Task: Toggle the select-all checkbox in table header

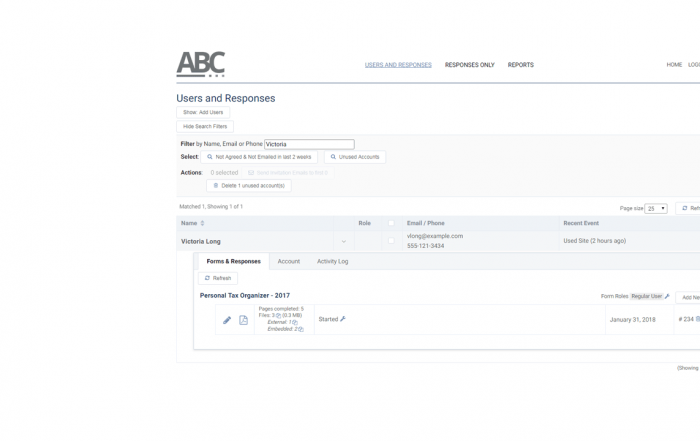Action: tap(391, 224)
